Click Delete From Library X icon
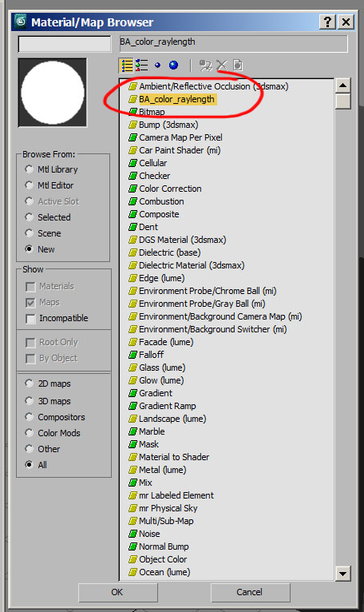The height and width of the screenshot is (612, 364). point(222,66)
